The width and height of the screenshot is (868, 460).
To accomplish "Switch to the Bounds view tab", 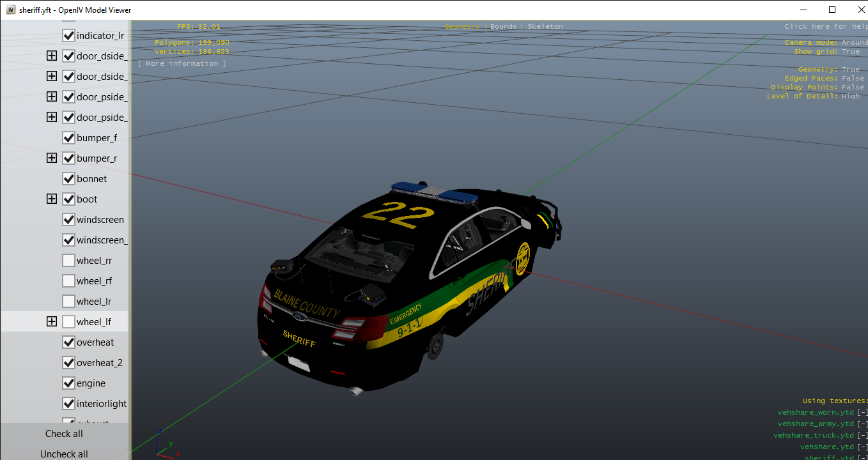I will 503,27.
